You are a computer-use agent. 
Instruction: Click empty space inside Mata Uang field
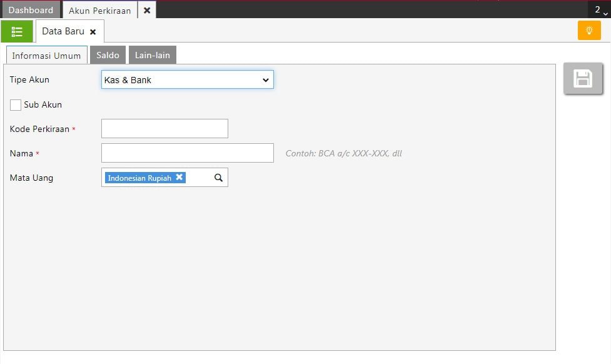[199, 178]
